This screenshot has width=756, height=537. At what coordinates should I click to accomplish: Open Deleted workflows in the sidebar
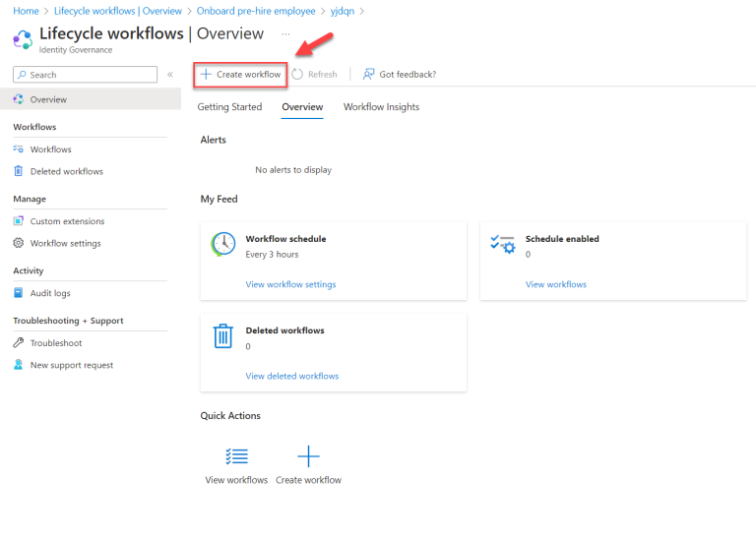coord(67,171)
